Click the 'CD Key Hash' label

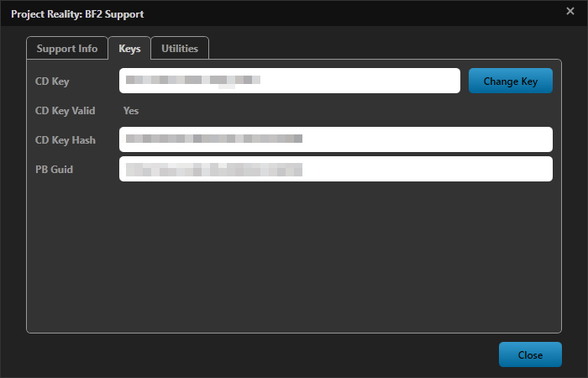click(x=66, y=140)
